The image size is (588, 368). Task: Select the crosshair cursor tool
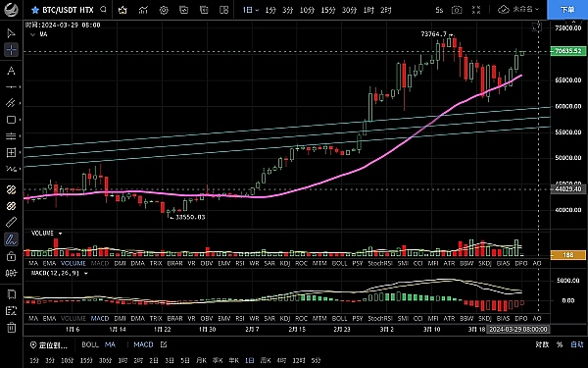coord(11,50)
